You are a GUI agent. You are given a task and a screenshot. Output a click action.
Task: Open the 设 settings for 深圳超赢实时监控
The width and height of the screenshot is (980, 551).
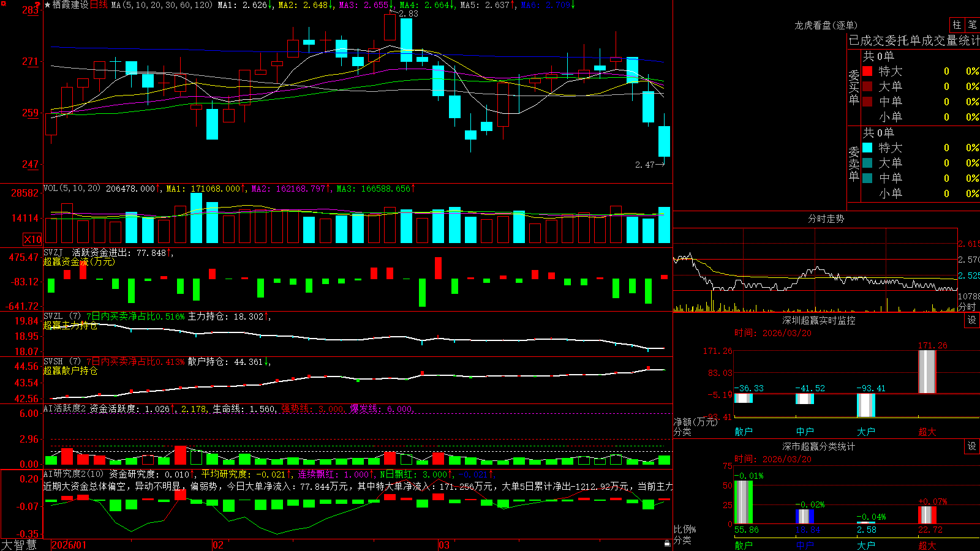click(x=972, y=320)
